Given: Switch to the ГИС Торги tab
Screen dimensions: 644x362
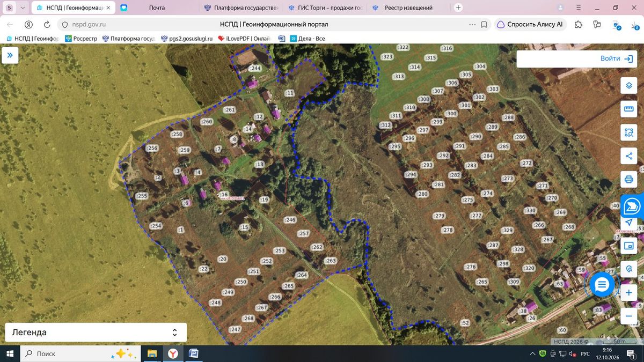Looking at the screenshot, I should [x=325, y=8].
